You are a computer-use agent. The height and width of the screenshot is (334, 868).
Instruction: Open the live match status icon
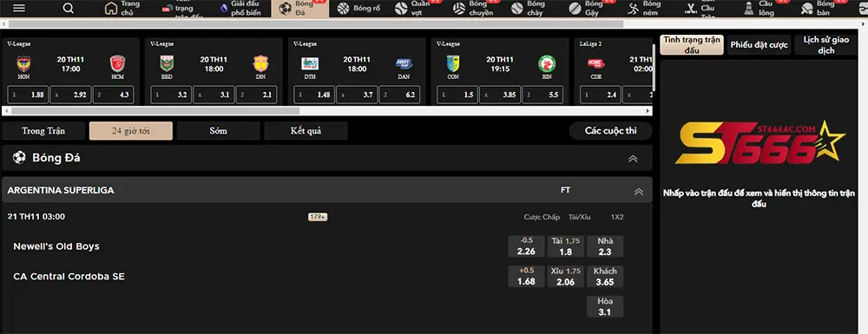tap(168, 10)
